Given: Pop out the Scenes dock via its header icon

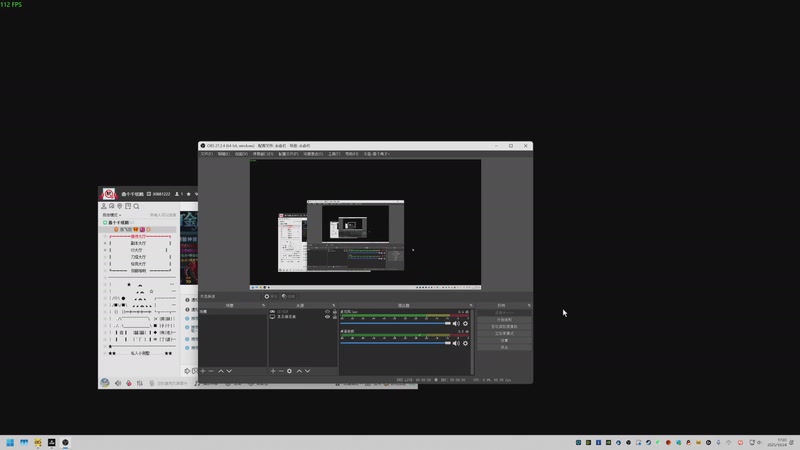Looking at the screenshot, I should (264, 305).
